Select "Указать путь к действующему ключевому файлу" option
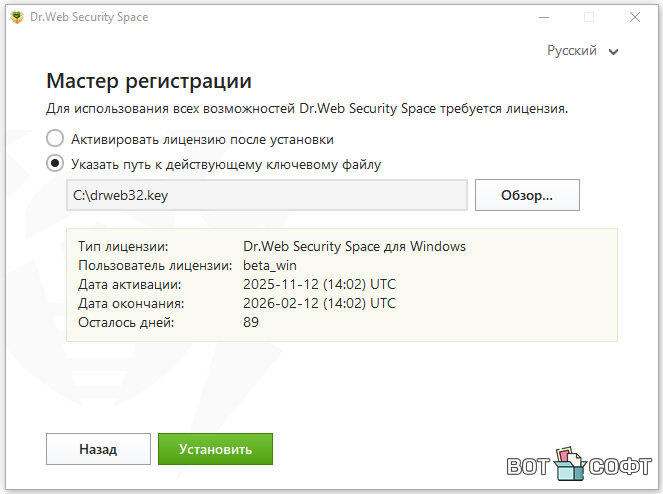The image size is (663, 494). click(55, 164)
